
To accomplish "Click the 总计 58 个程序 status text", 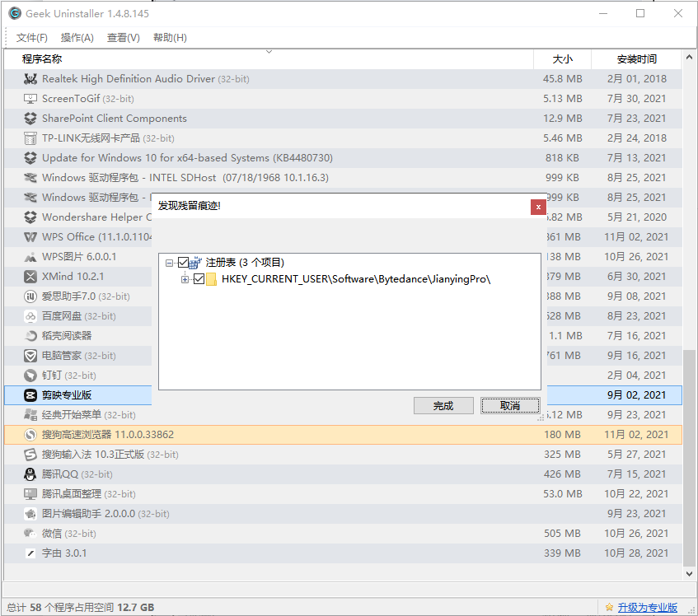I will coord(80,608).
